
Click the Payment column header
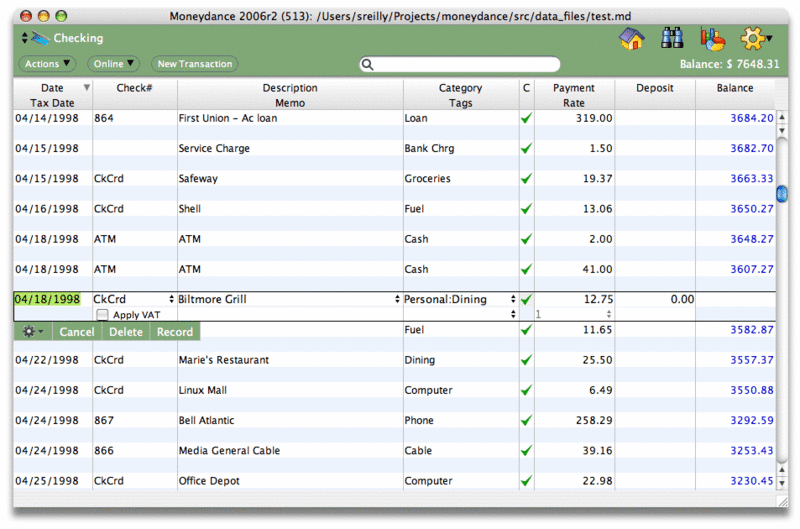point(573,88)
